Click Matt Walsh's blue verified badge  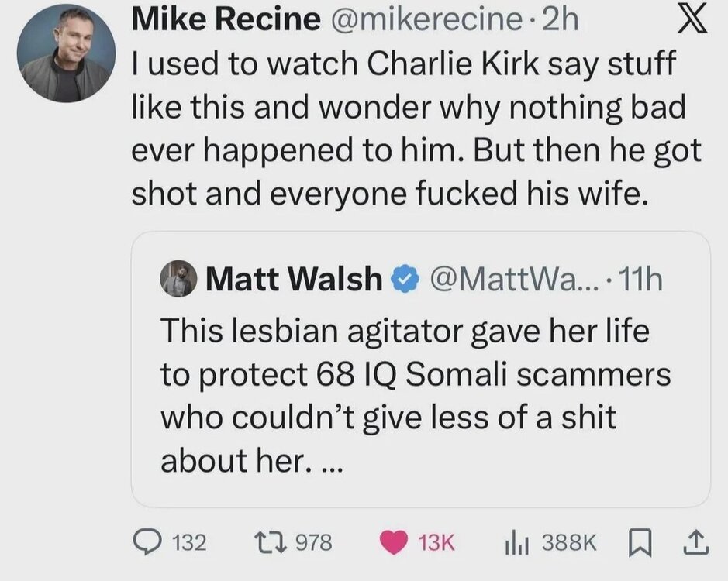coord(400,279)
